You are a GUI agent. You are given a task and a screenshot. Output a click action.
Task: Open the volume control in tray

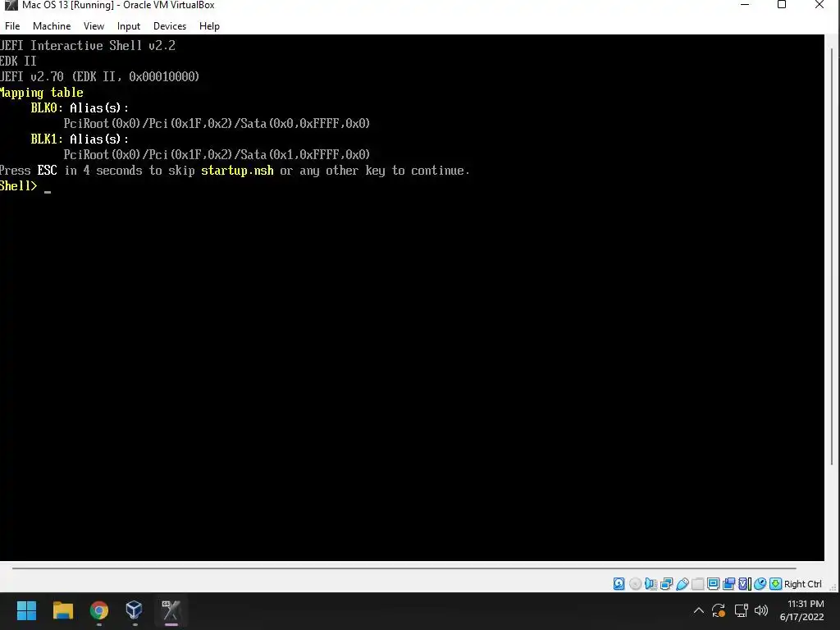coord(761,610)
